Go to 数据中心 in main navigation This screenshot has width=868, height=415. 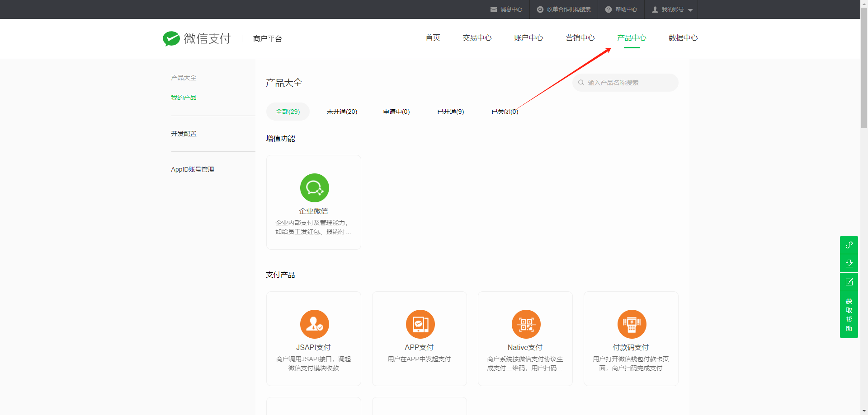pyautogui.click(x=683, y=38)
